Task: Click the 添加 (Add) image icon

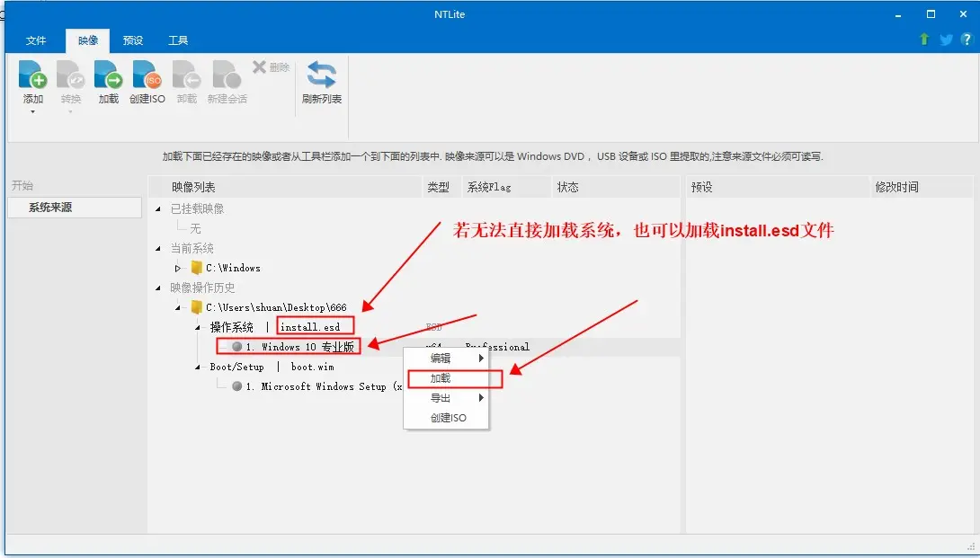Action: [32, 75]
